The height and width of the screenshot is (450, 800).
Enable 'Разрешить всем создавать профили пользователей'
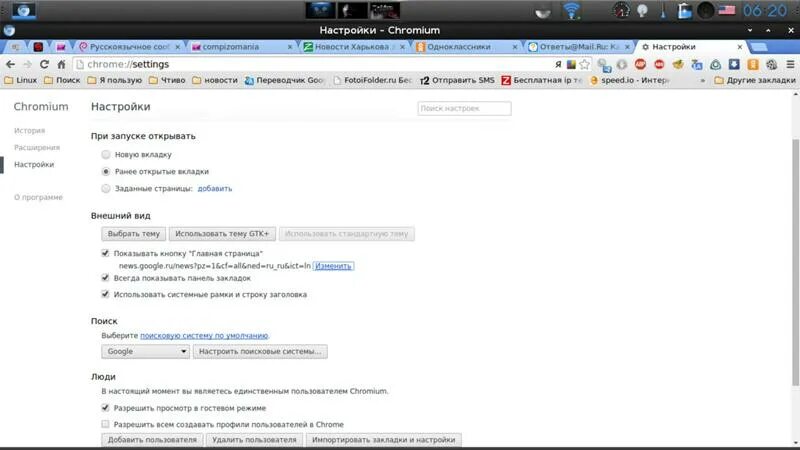click(x=105, y=424)
